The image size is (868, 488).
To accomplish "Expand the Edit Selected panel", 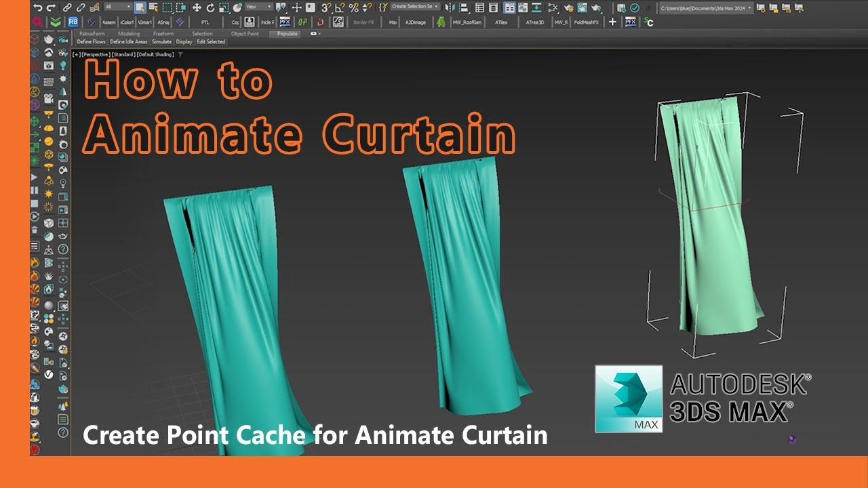I will [211, 41].
